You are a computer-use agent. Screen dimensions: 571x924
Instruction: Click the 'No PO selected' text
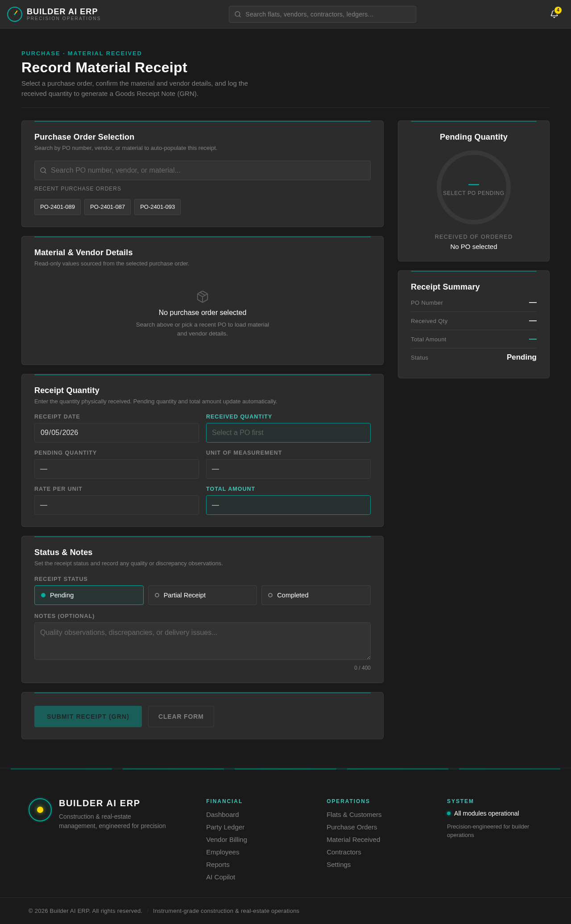[474, 247]
